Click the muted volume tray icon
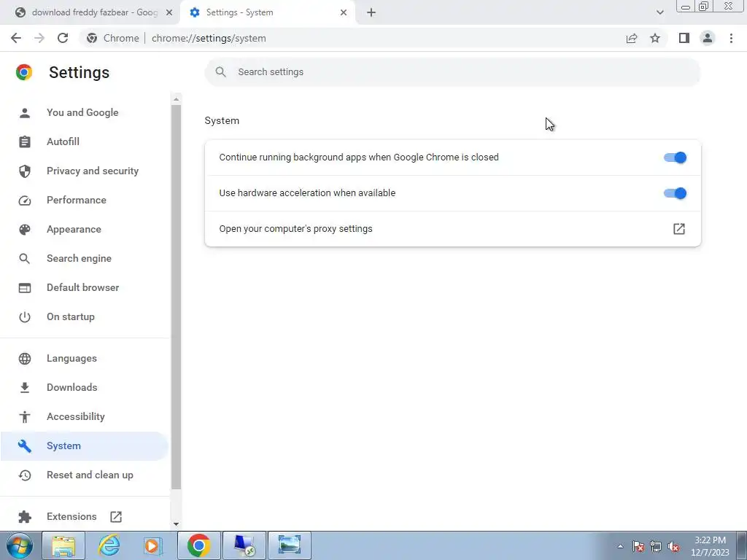Viewport: 747px width, 560px height. [x=673, y=547]
